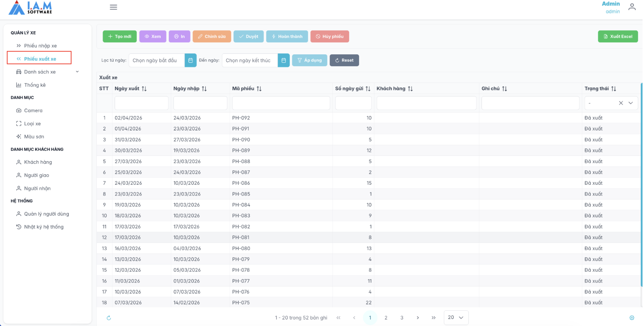The image size is (644, 326).
Task: Navigate to Thống kê page
Action: point(35,85)
